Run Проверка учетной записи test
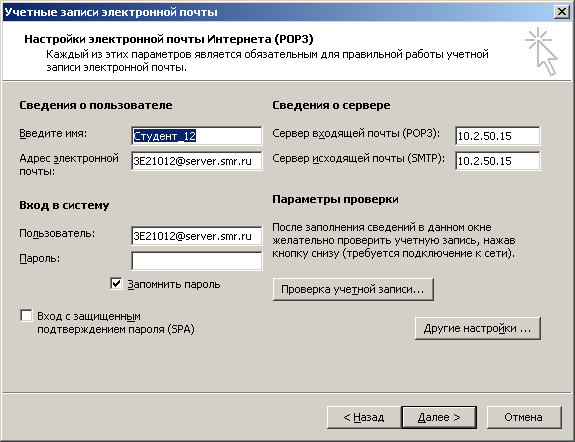The height and width of the screenshot is (442, 575). coord(353,289)
